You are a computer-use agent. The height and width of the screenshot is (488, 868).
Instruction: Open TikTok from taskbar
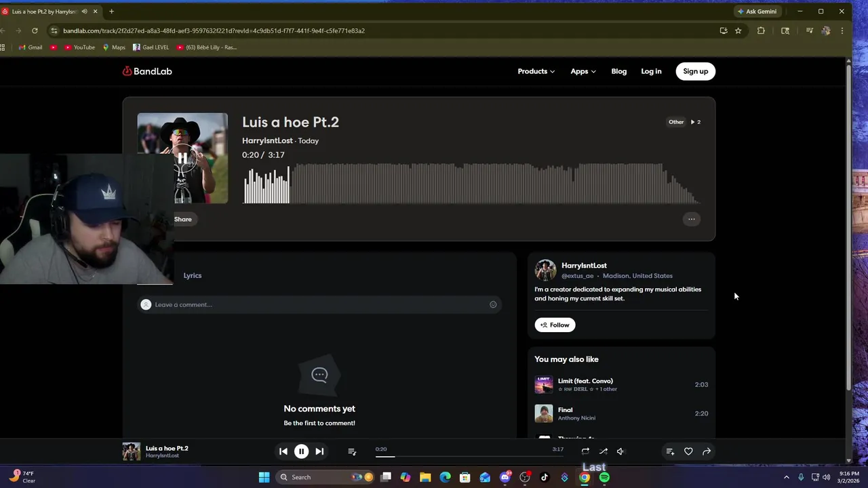[544, 477]
